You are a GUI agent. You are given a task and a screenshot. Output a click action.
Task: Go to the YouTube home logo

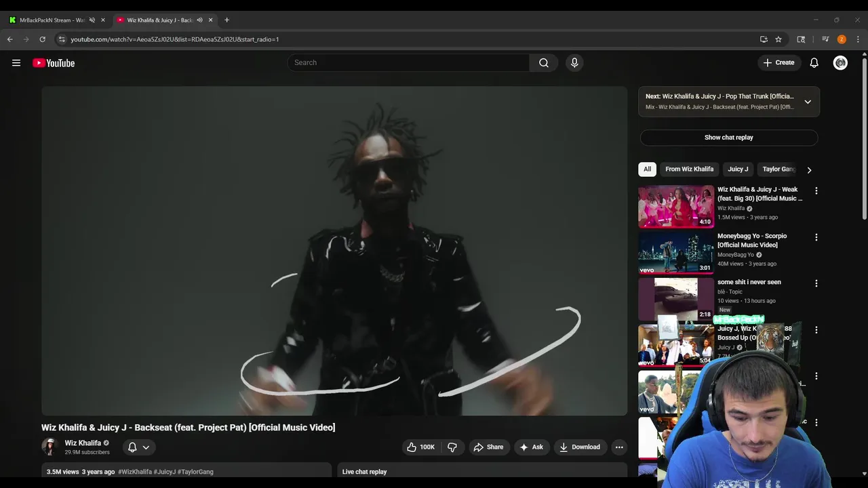[54, 63]
